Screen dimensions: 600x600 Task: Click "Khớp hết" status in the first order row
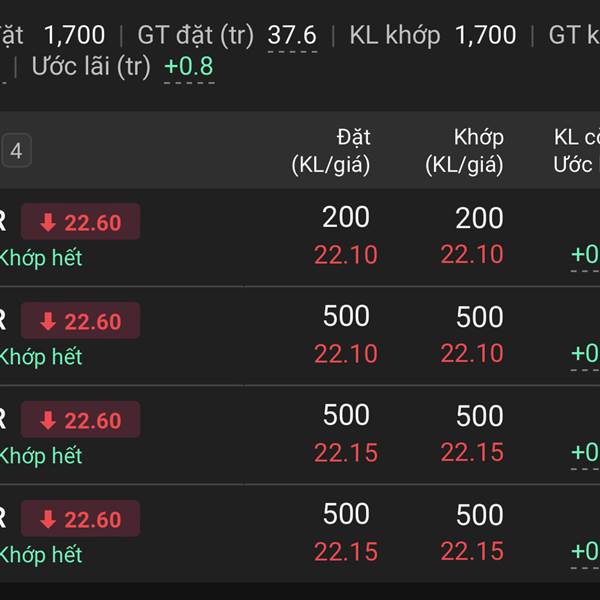click(40, 258)
